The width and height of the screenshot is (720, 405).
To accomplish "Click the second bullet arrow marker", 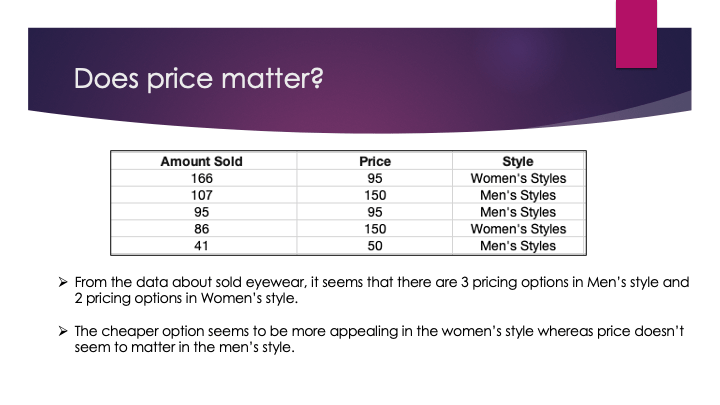I will pos(64,331).
